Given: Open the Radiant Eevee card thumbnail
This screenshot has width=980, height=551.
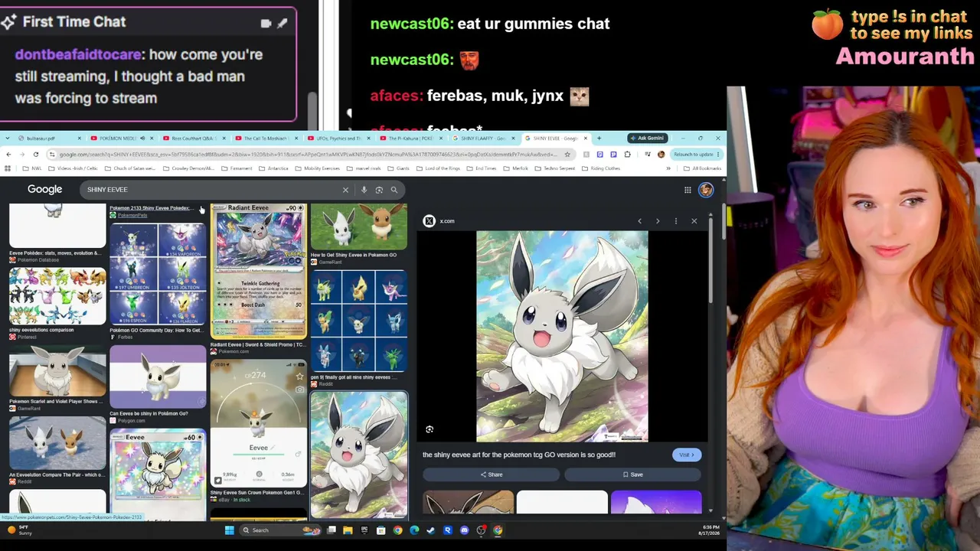Looking at the screenshot, I should (x=259, y=271).
